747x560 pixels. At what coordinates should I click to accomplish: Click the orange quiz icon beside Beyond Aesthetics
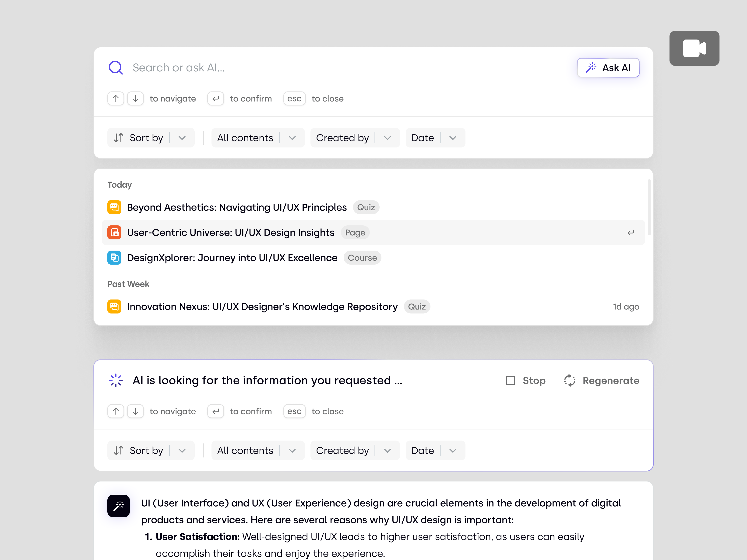pos(114,207)
